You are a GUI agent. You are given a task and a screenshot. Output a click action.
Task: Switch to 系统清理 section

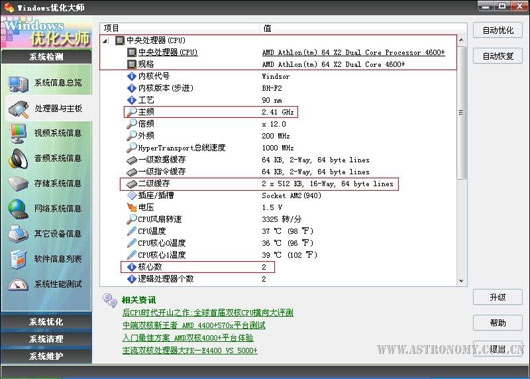coord(46,339)
